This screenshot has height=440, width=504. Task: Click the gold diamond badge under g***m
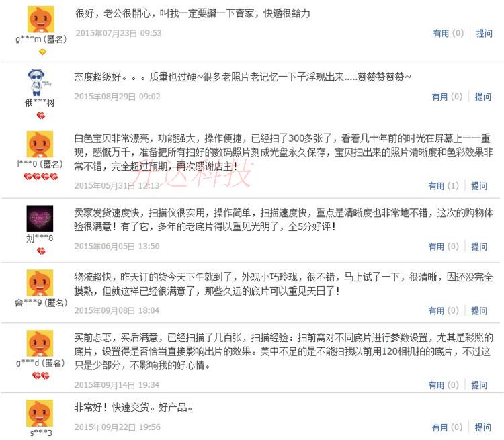(42, 52)
